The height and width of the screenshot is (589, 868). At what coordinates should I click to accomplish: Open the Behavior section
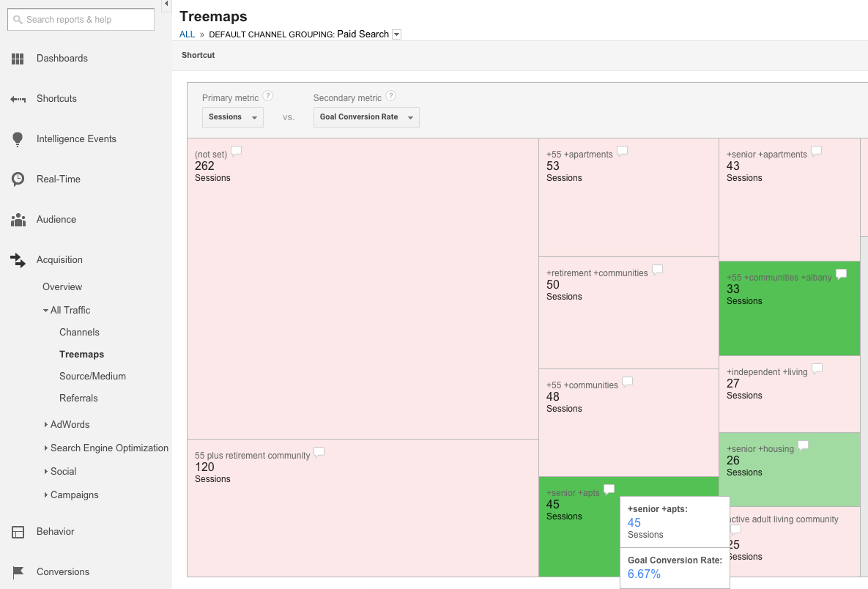(x=56, y=531)
